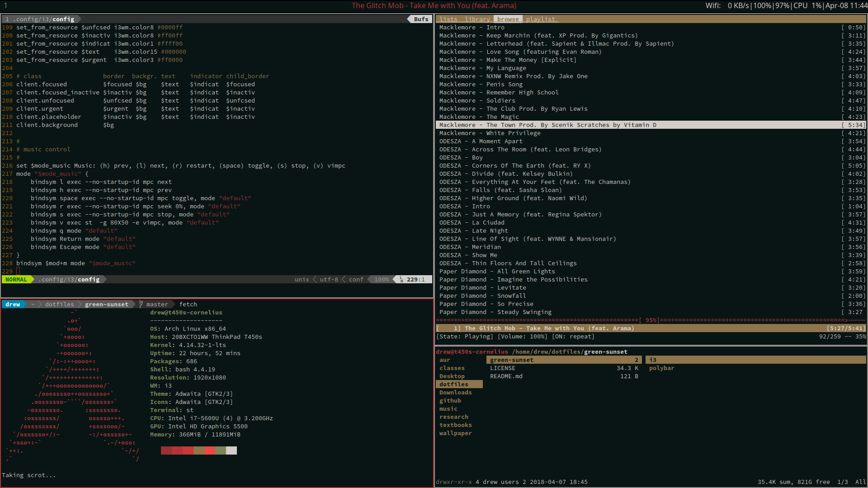Click the 95% marker on progress bar
The height and width of the screenshot is (488, 868).
pos(651,320)
